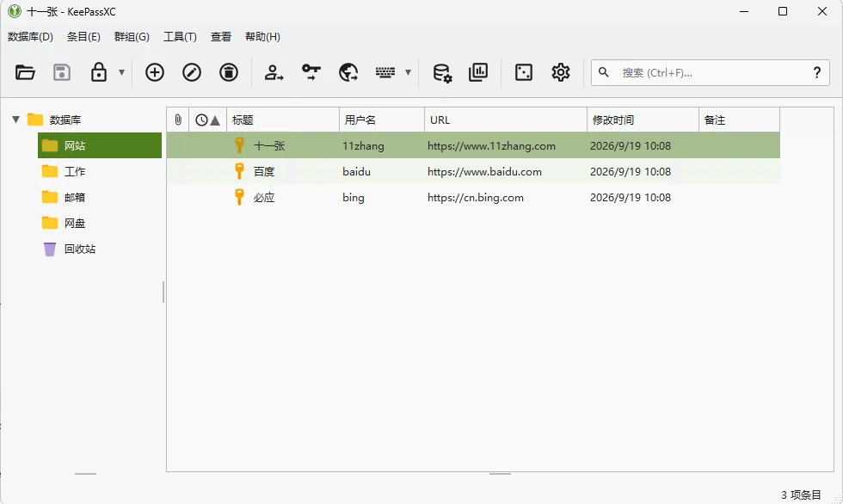The height and width of the screenshot is (504, 843).
Task: Click username baidu cell
Action: click(356, 171)
